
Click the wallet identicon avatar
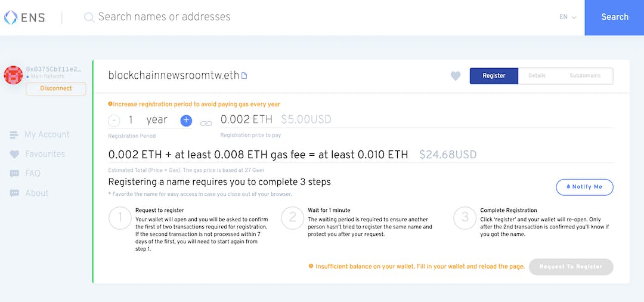13,75
